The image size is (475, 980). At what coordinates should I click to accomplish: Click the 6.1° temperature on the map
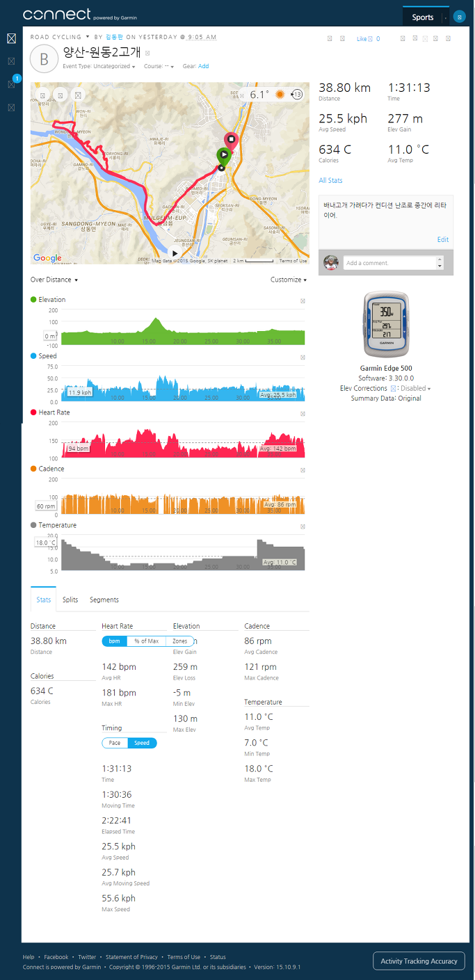click(259, 95)
